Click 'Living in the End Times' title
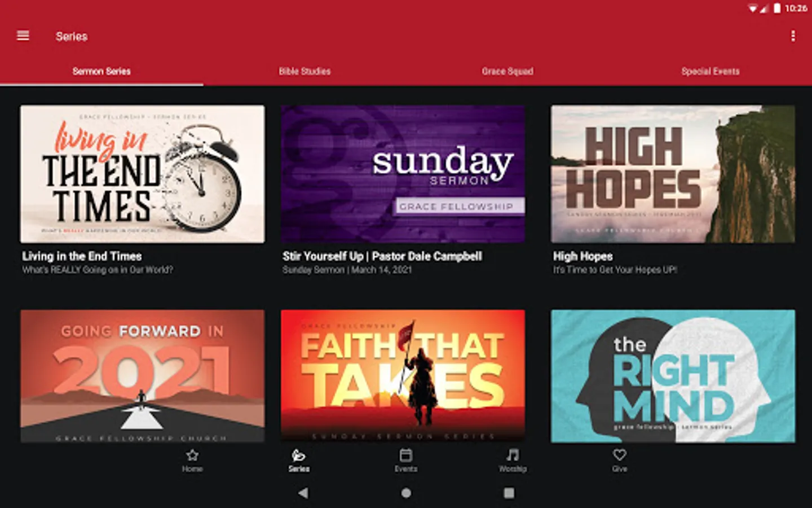This screenshot has width=812, height=508. 82,256
